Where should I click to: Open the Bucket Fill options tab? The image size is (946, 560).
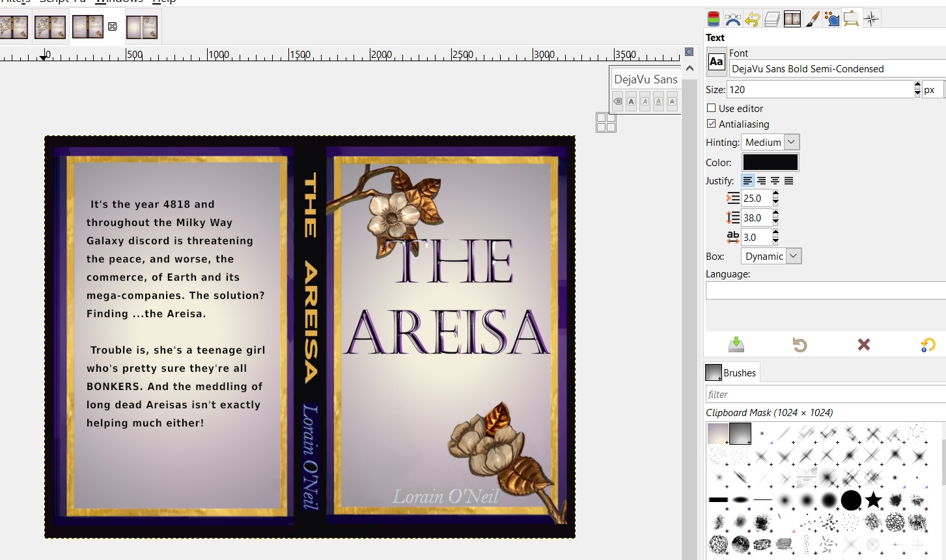pyautogui.click(x=831, y=19)
